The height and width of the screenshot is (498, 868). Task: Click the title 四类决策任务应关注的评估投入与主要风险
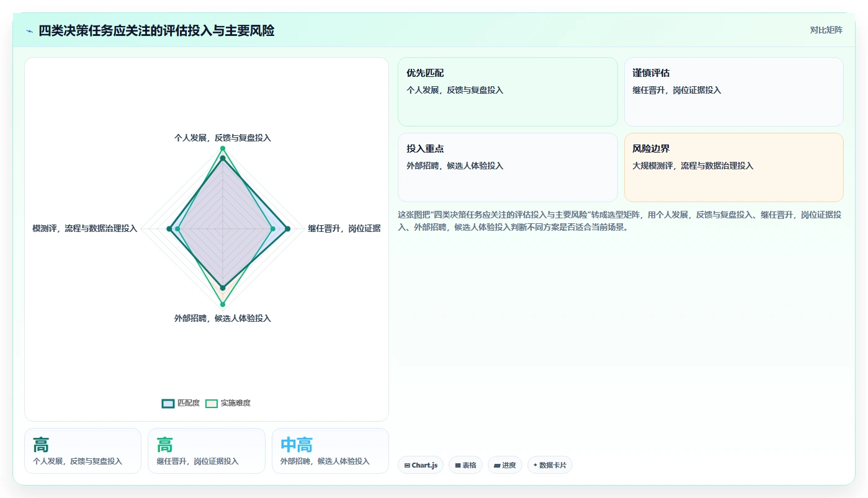point(156,30)
